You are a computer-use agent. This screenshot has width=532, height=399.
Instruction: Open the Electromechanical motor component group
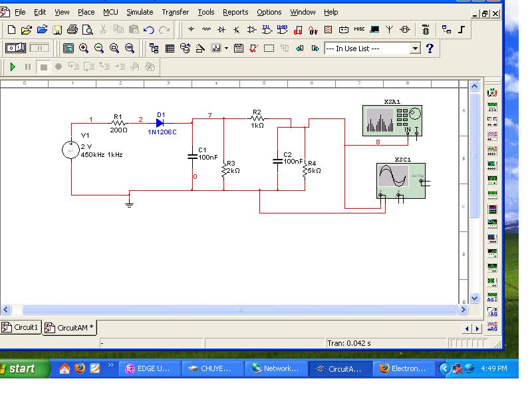[x=405, y=29]
